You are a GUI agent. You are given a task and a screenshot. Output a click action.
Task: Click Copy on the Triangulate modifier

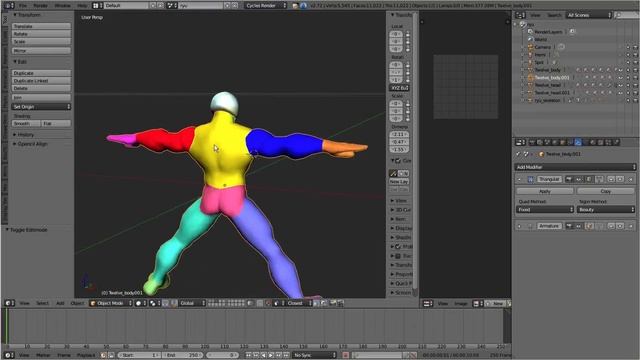[606, 191]
